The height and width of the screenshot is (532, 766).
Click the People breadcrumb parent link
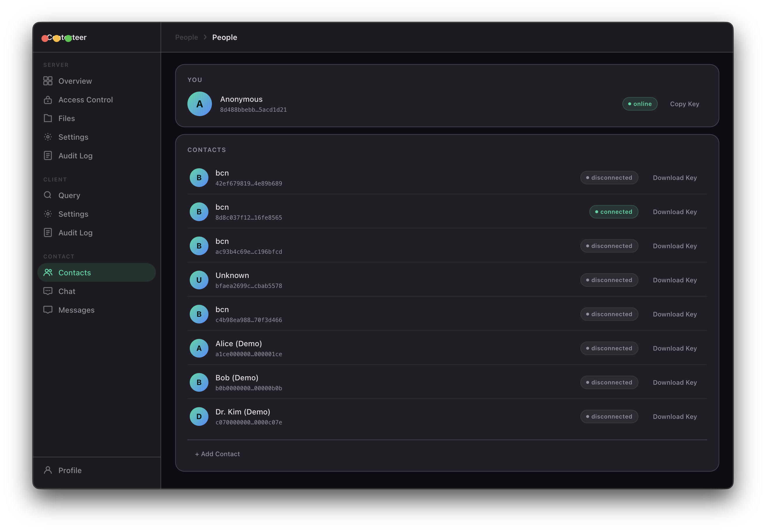point(187,37)
